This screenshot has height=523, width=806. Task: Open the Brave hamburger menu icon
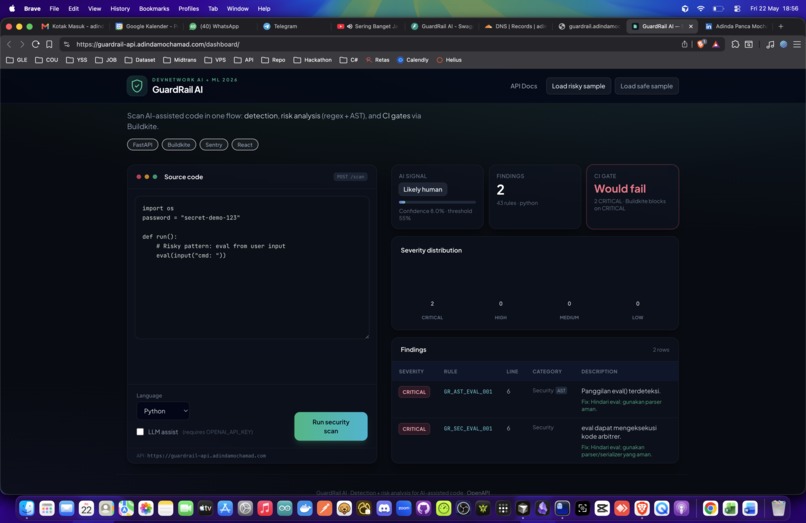point(797,44)
